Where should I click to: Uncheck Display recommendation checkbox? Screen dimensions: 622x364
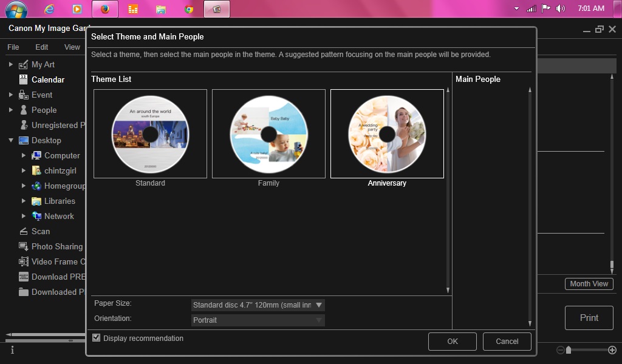(96, 338)
